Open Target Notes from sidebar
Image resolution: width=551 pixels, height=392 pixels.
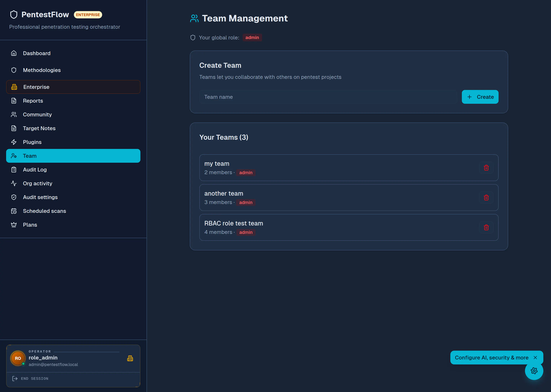click(x=73, y=128)
